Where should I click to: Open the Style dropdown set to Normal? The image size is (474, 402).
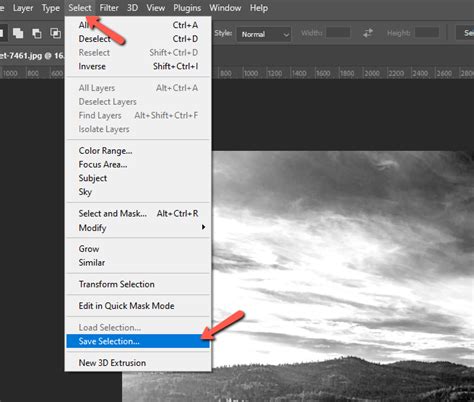pyautogui.click(x=264, y=34)
